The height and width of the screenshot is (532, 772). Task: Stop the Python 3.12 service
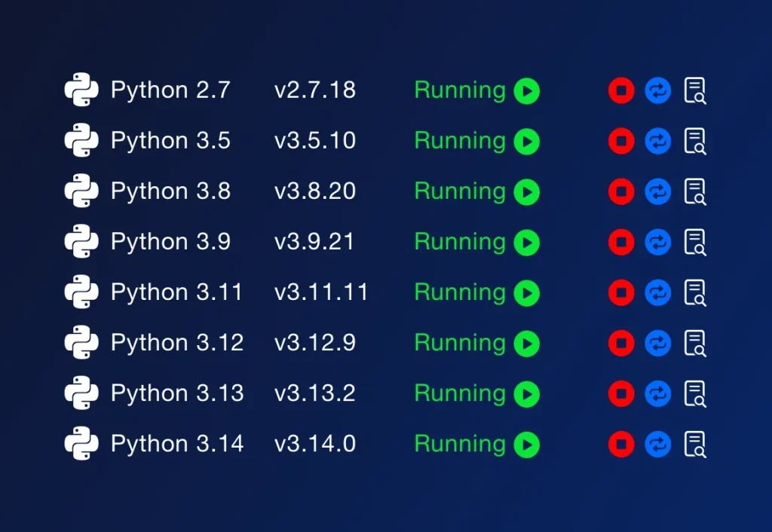click(x=621, y=343)
